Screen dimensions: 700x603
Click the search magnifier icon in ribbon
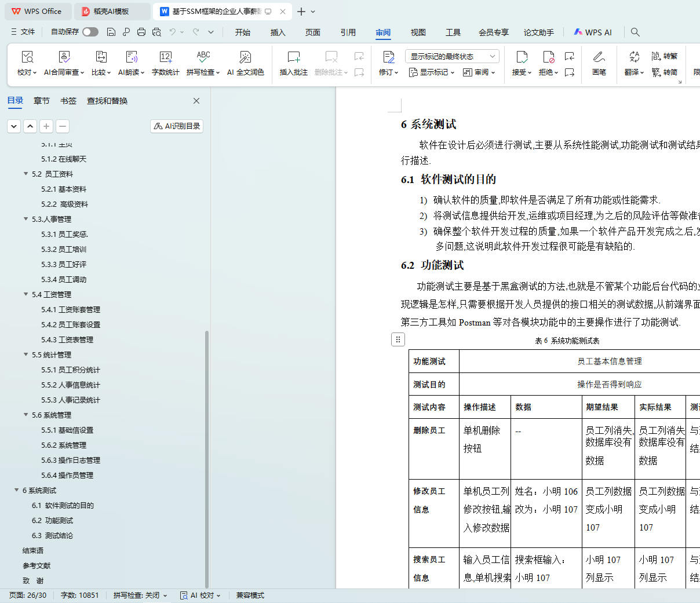[635, 32]
